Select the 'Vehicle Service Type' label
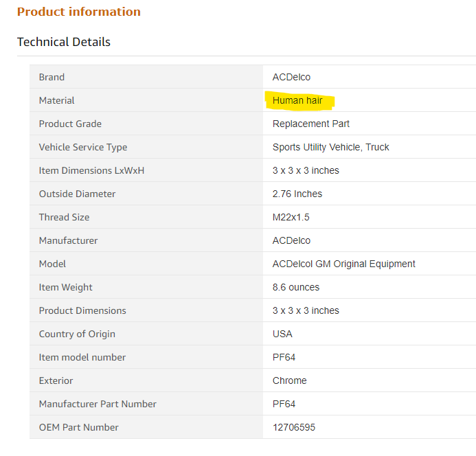Viewport: 476px width, 456px height. (83, 147)
